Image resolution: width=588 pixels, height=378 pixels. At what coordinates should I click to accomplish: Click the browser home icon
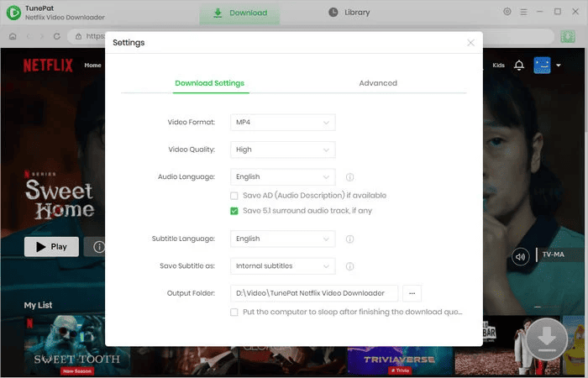13,36
